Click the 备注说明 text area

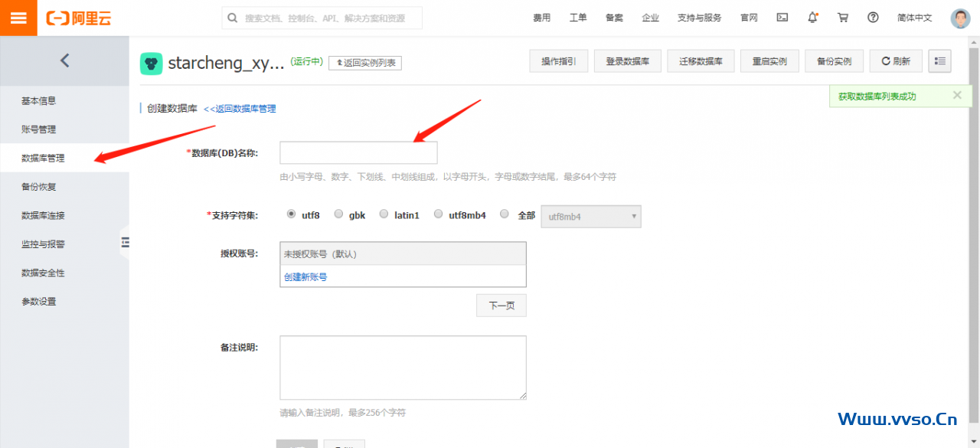tap(403, 368)
